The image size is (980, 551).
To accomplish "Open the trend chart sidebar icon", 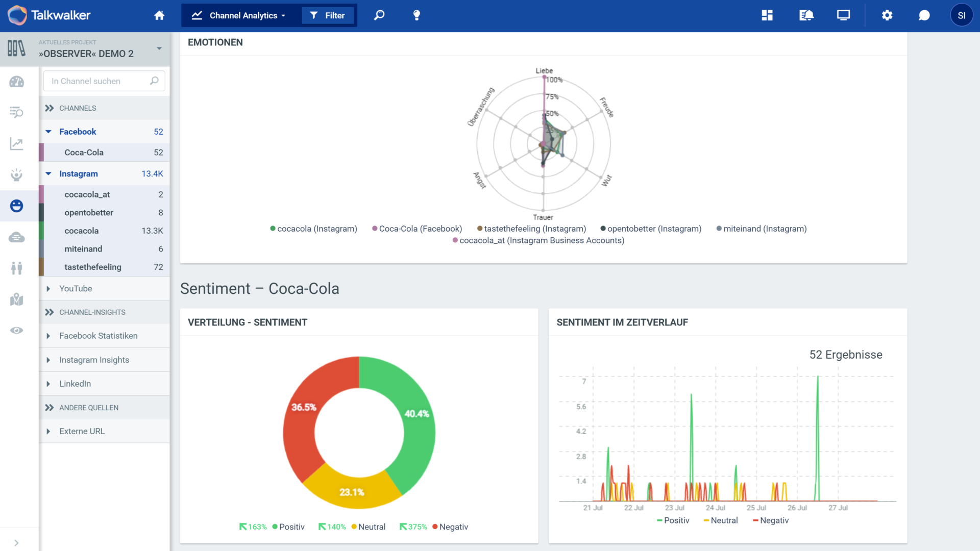I will (x=17, y=144).
